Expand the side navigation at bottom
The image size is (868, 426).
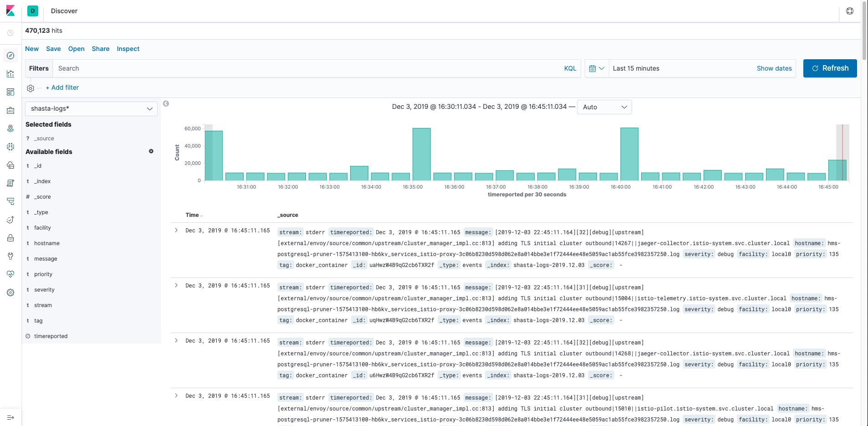(x=10, y=417)
